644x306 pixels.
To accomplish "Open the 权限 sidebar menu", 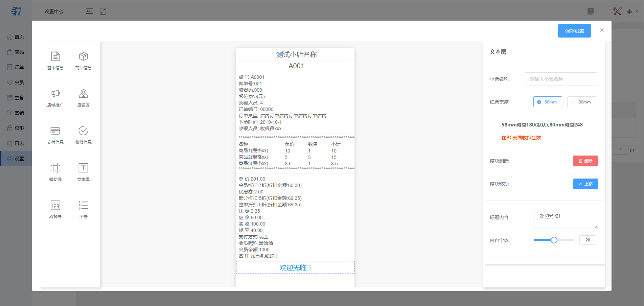I will click(16, 128).
